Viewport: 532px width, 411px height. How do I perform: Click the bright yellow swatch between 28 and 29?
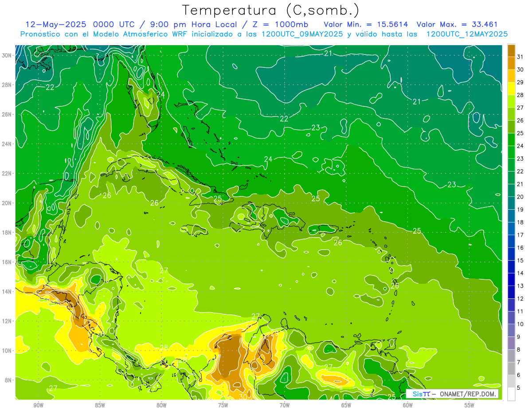pos(511,89)
